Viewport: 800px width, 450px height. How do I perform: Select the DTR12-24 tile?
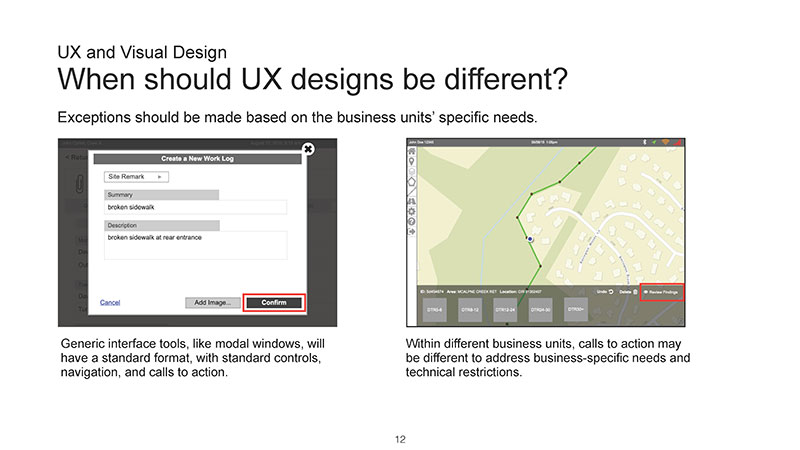tap(505, 311)
